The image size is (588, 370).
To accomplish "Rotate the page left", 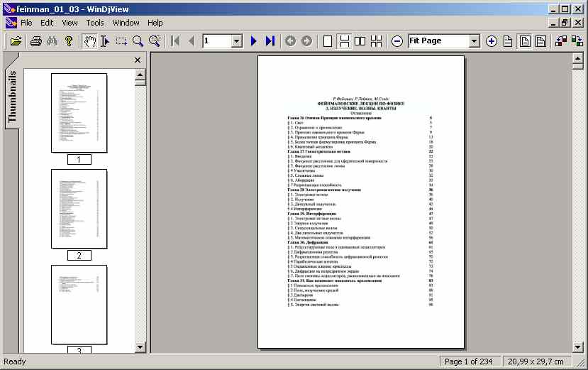I will click(561, 41).
